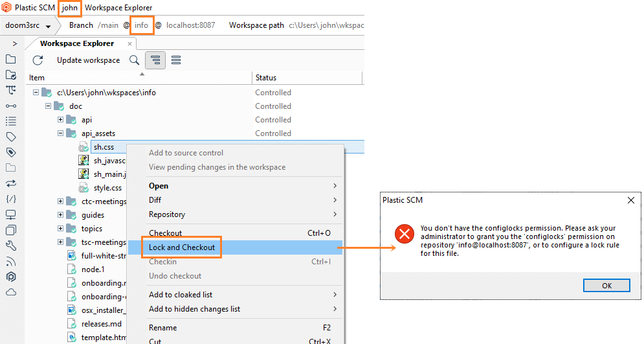644x344 pixels.
Task: Open the Repository submenu arrow
Action: [x=335, y=214]
